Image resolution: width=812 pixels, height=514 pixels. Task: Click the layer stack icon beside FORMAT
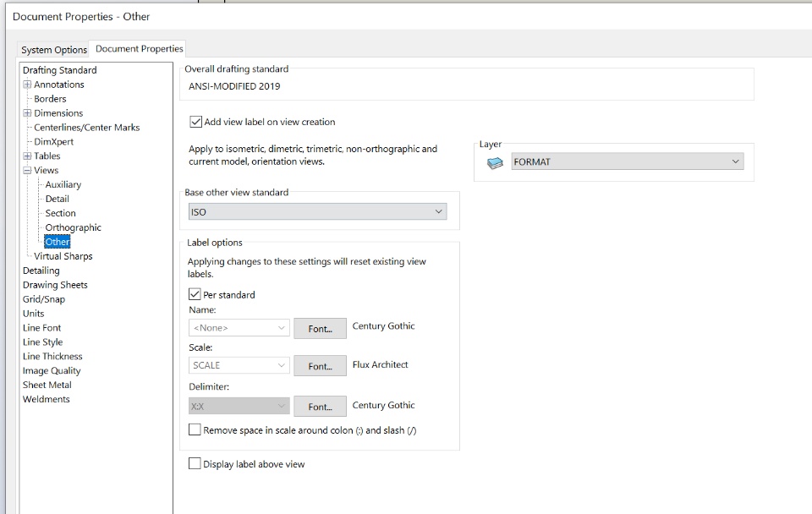tap(495, 163)
